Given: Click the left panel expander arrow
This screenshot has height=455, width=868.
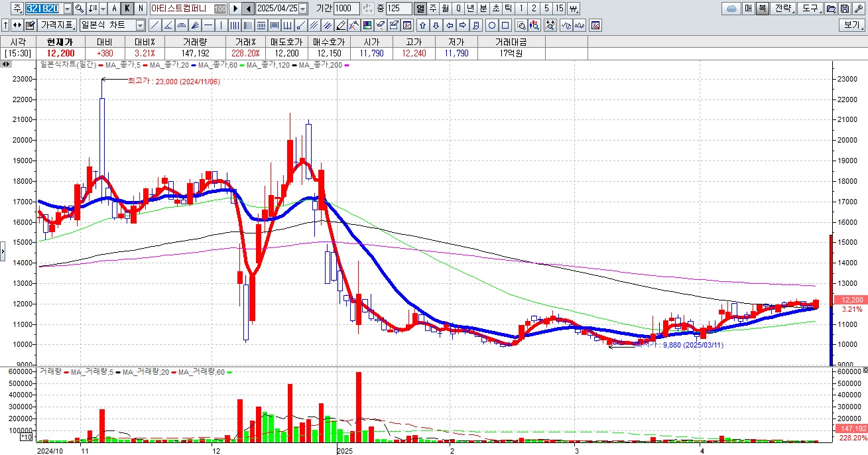Looking at the screenshot, I should coord(3,251).
